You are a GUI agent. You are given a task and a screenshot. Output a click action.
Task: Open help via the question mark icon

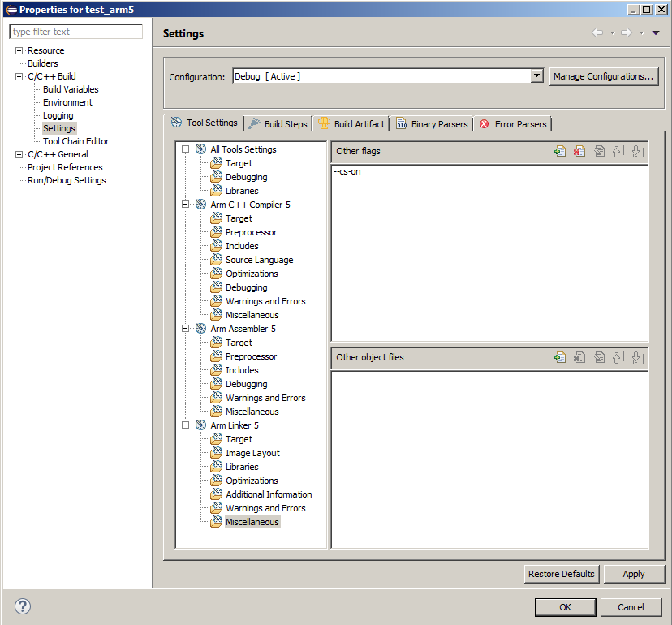pyautogui.click(x=22, y=606)
